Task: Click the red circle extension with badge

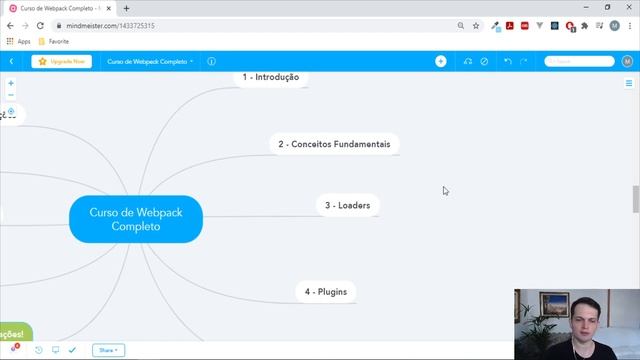Action: [x=570, y=27]
